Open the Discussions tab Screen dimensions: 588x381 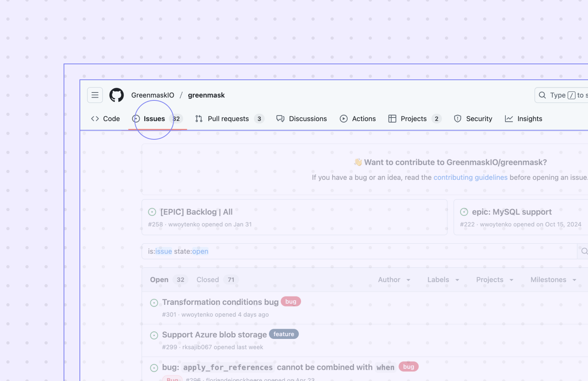[302, 119]
